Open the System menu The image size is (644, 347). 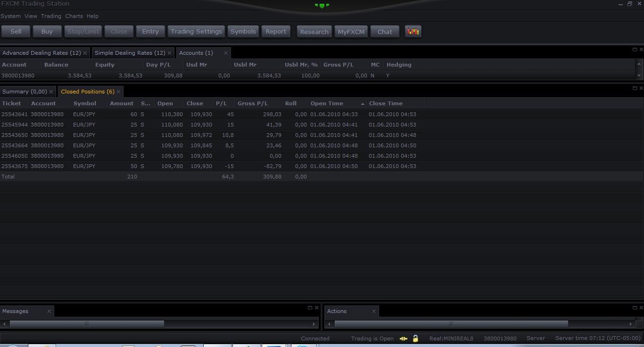click(x=10, y=16)
